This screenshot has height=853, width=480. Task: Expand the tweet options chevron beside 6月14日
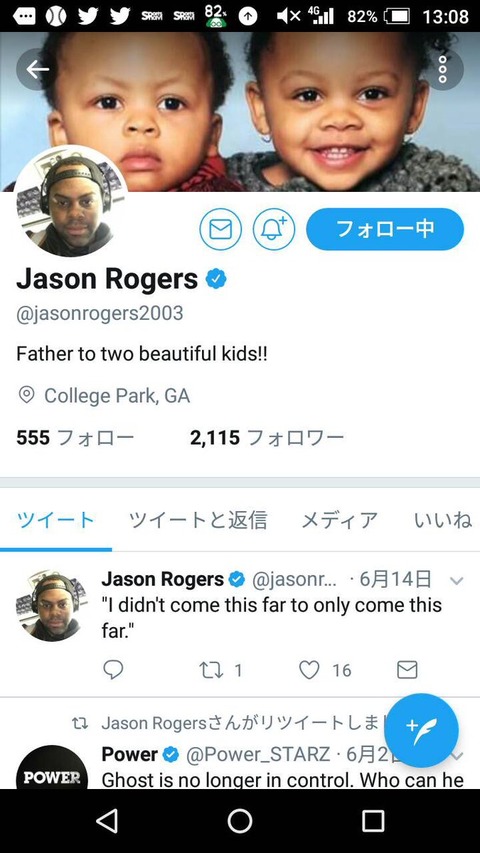pyautogui.click(x=457, y=581)
